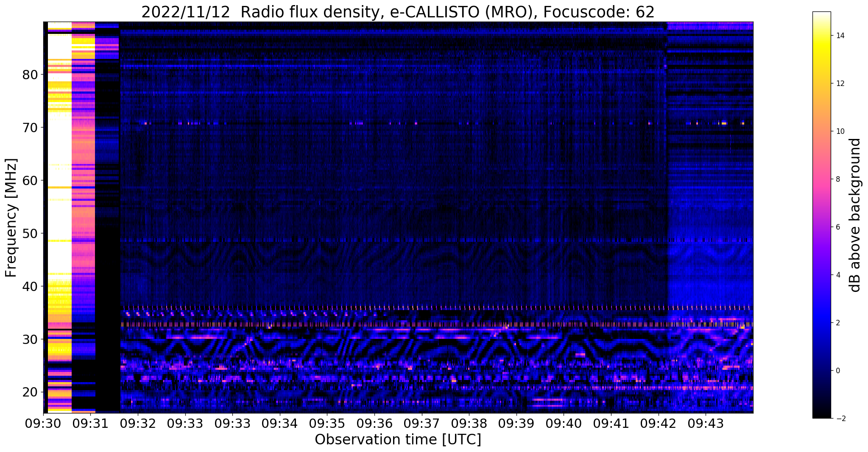This screenshot has width=868, height=452.
Task: Click the colorbar tick label 4
Action: pos(837,275)
